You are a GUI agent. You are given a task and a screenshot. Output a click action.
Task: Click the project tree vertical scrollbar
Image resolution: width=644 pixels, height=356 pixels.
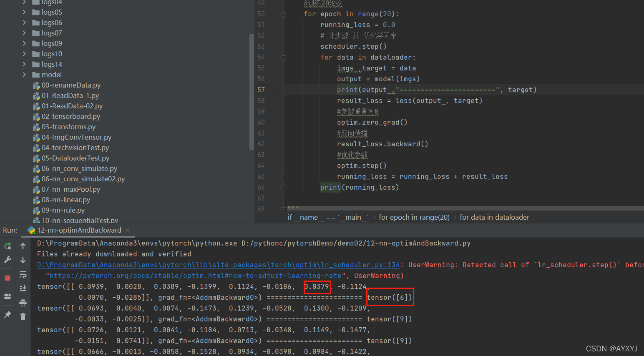click(x=252, y=92)
